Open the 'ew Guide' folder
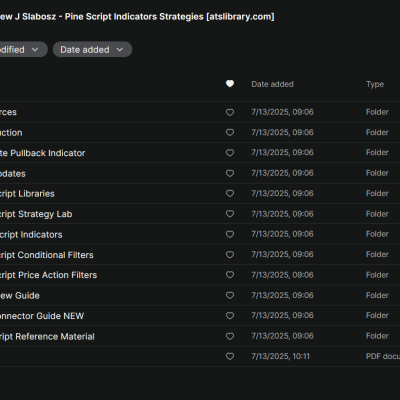Viewport: 400px width, 400px height. point(20,296)
